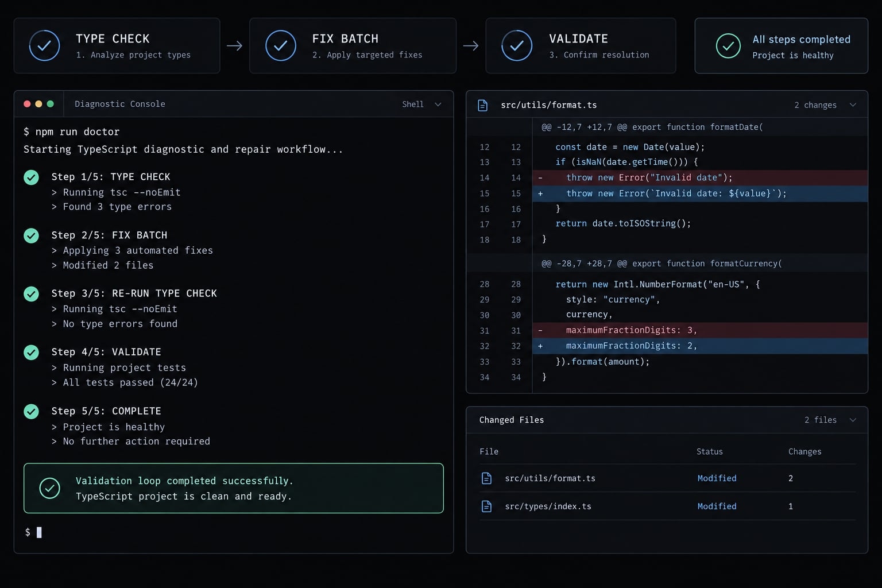Click the Step 5/5 COMPLETE green check

(x=31, y=412)
